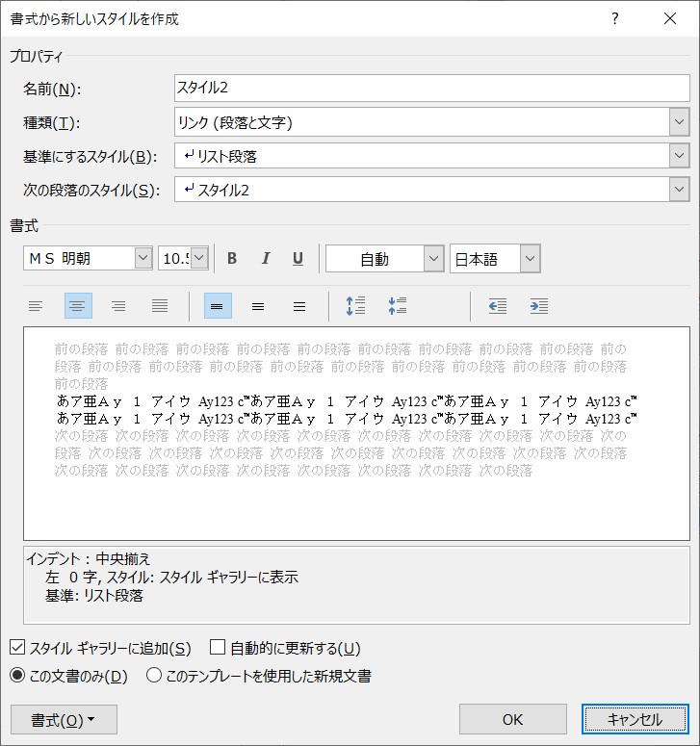Viewport: 700px width, 746px height.
Task: Select このテンプレートを使用した新規文書 radio button
Action: (154, 675)
